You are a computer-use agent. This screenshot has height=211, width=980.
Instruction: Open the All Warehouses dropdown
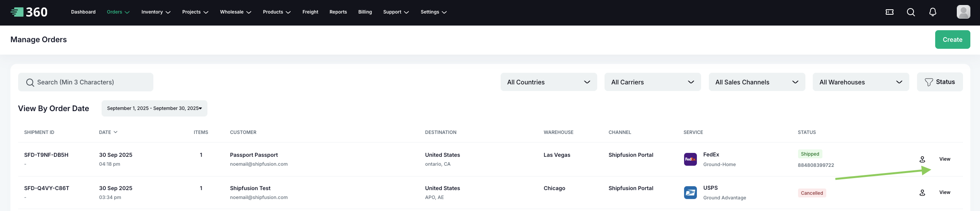tap(861, 82)
